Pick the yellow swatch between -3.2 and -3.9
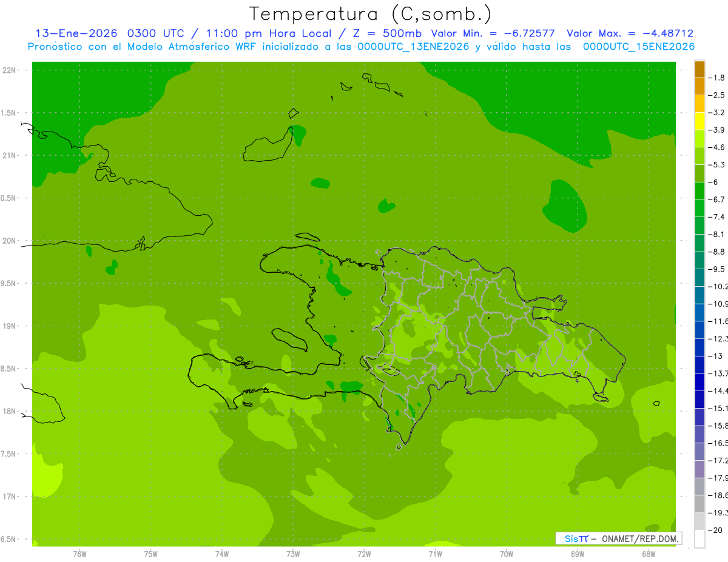Viewport: 728px width, 562px height. pos(699,121)
